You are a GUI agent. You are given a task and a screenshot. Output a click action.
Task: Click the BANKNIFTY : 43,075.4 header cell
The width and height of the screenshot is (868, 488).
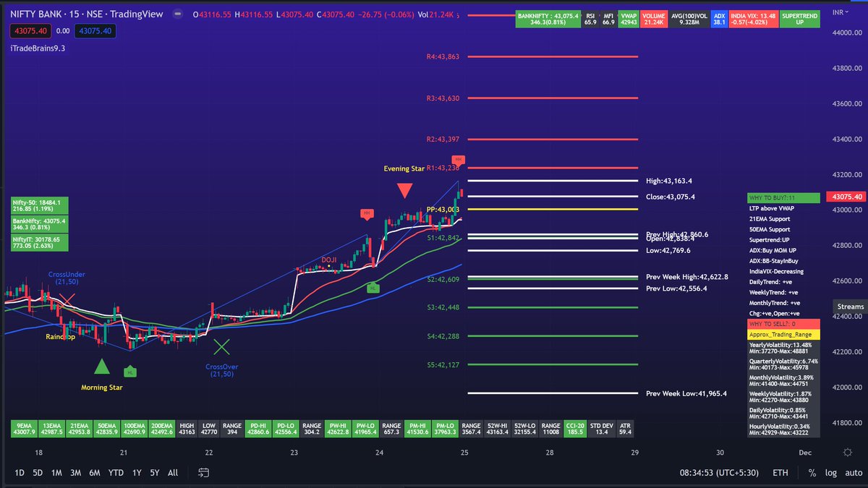coord(548,20)
